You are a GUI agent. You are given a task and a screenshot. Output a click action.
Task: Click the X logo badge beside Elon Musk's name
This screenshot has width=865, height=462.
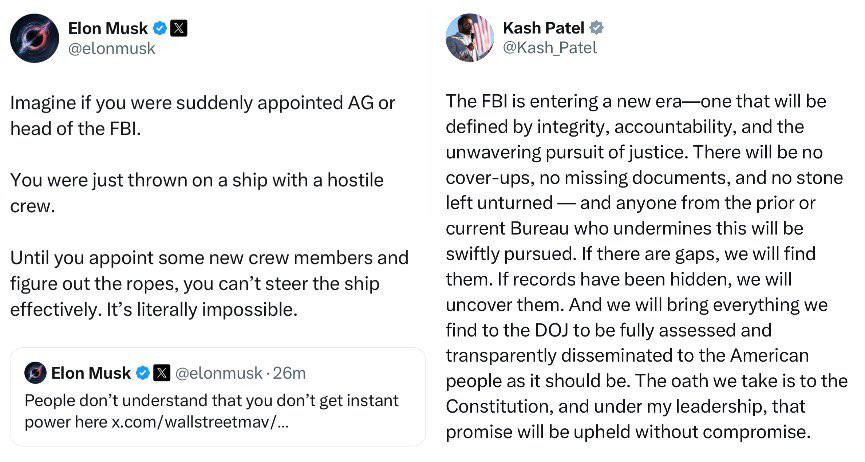click(178, 28)
